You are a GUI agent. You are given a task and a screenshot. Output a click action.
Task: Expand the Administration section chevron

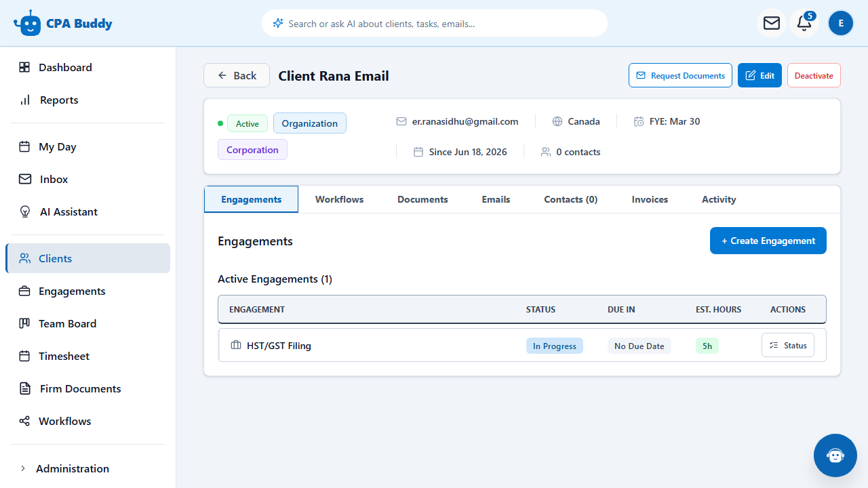[23, 468]
